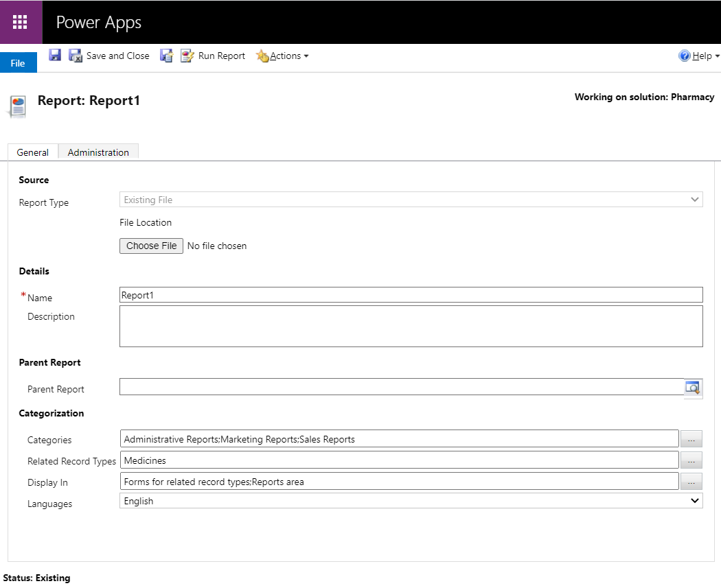Switch to the General tab
The width and height of the screenshot is (721, 588).
pos(33,152)
